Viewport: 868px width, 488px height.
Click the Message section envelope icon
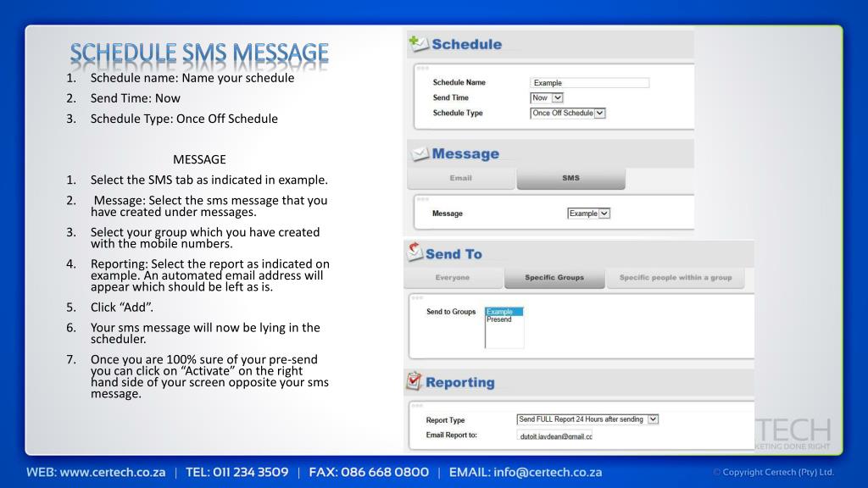click(420, 154)
